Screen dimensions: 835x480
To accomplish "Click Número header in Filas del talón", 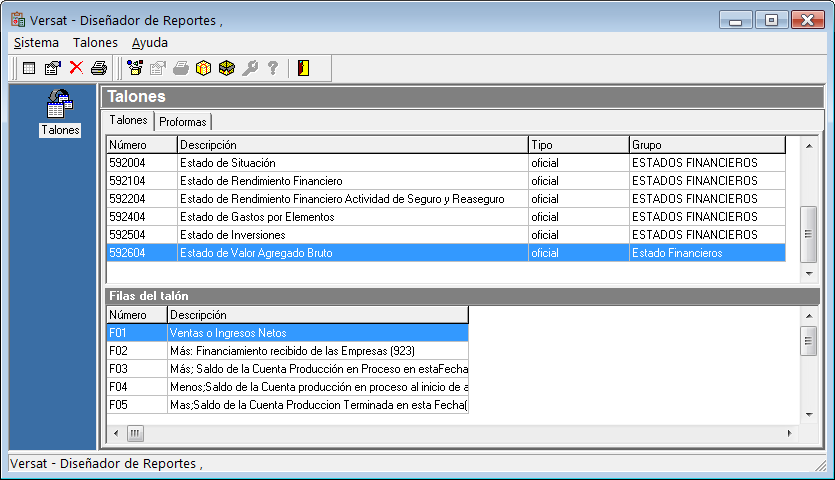I will point(137,315).
